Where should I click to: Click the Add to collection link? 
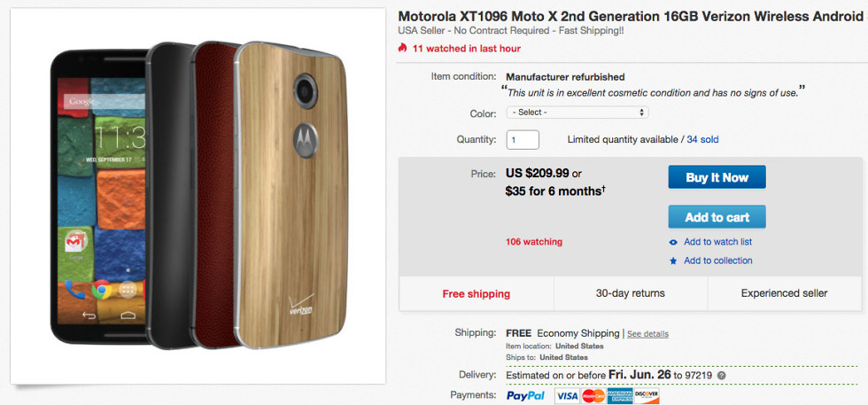[717, 261]
